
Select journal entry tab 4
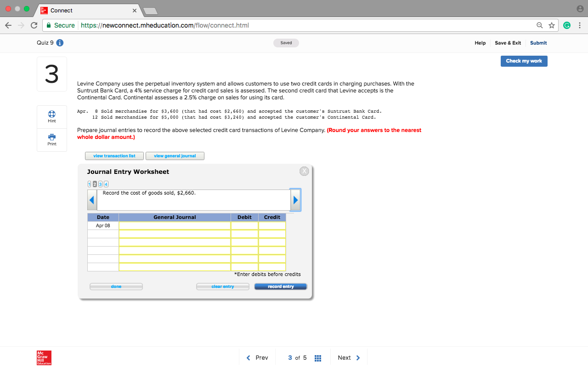pos(106,184)
